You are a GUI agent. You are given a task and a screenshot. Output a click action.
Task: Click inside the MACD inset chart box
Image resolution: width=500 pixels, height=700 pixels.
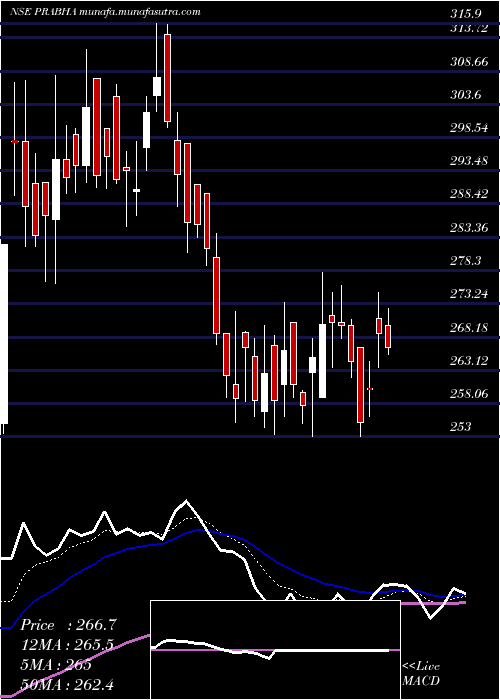coord(275,650)
